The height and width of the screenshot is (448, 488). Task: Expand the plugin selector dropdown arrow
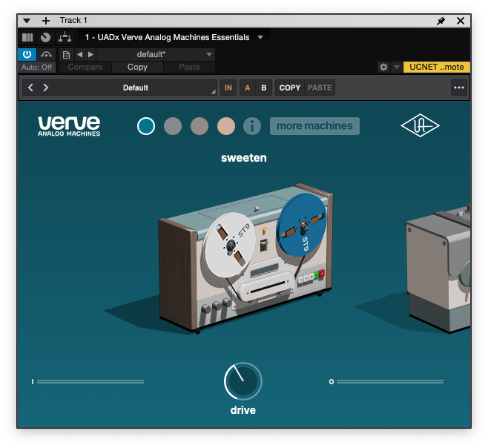(260, 37)
